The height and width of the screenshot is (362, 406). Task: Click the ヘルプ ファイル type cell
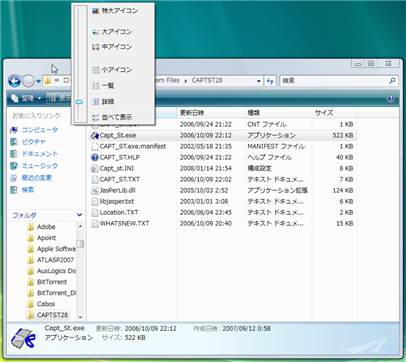(x=270, y=158)
